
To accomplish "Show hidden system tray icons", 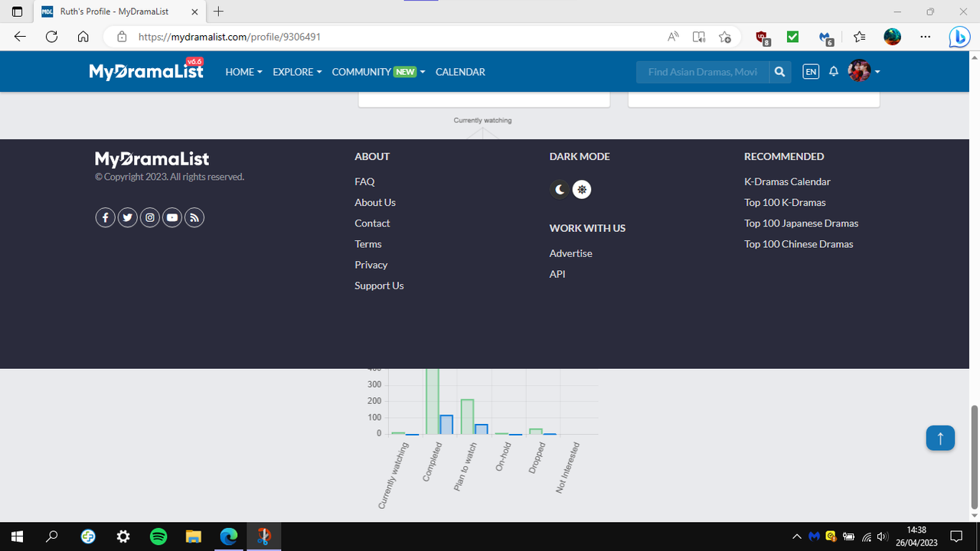I will pyautogui.click(x=796, y=536).
